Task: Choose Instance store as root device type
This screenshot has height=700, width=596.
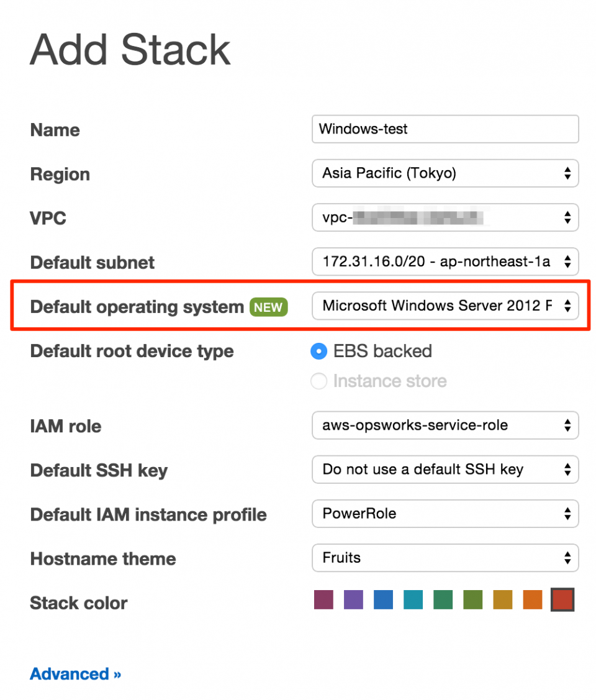Action: point(318,381)
